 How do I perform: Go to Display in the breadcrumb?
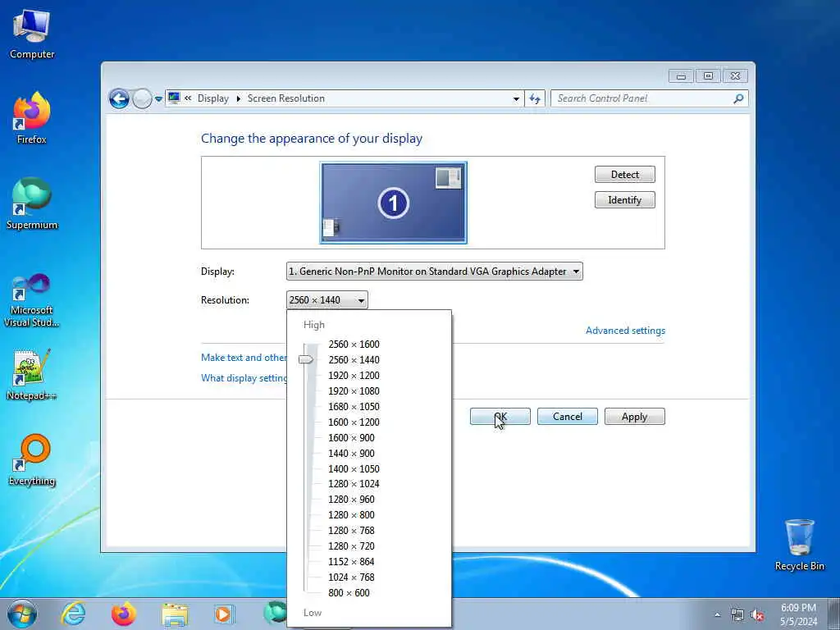[212, 98]
